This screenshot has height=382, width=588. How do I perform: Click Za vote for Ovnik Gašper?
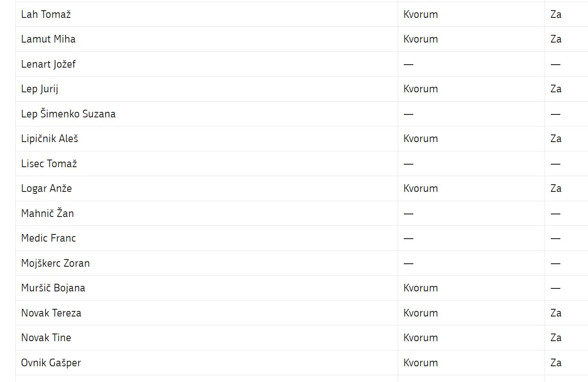pyautogui.click(x=556, y=363)
